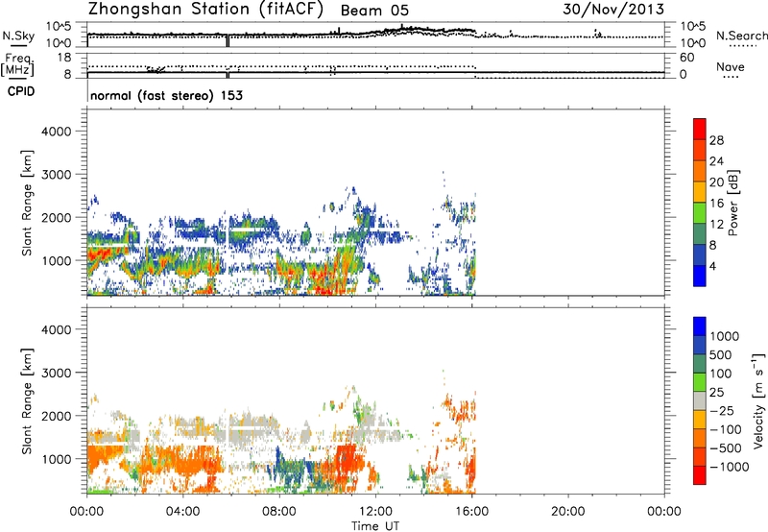Click the 'Velocity [m s-1]' colorbar title
The image size is (768, 532).
pos(758,400)
